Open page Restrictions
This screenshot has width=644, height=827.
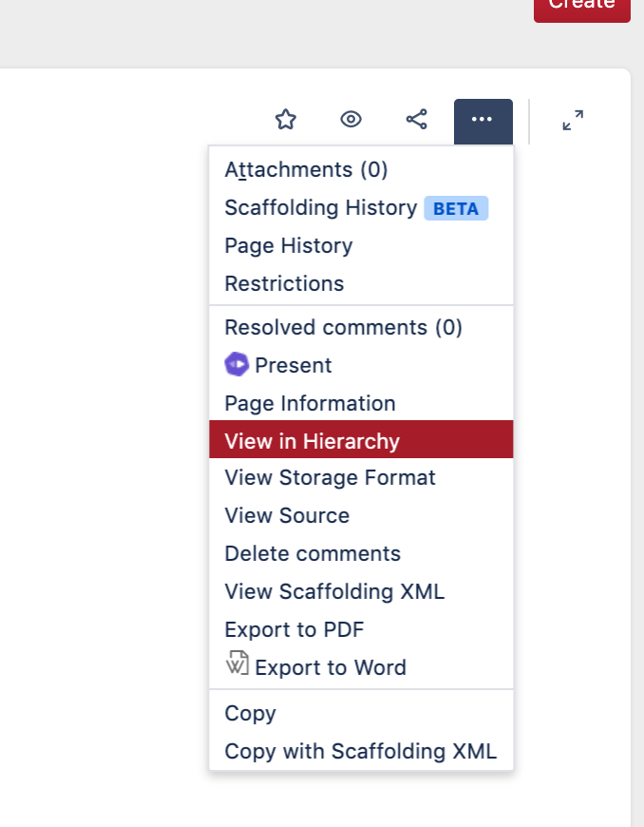(x=284, y=283)
